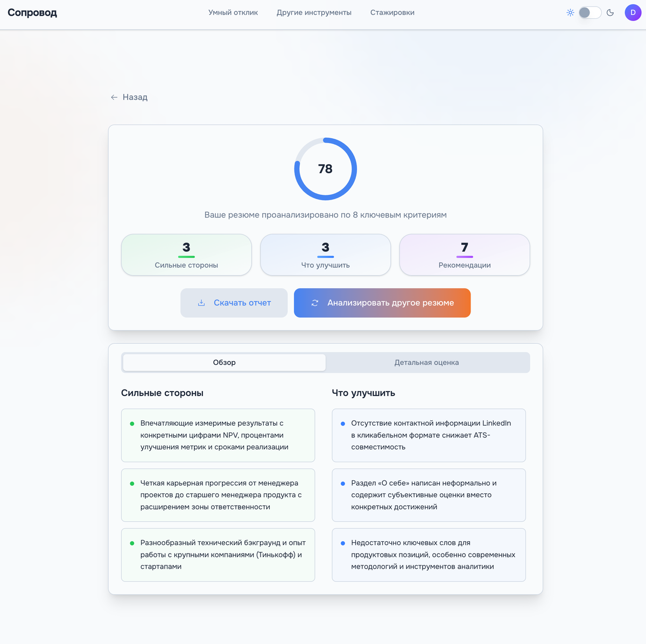Select the Что улучшить summary card
Viewport: 646px width, 644px height.
[x=326, y=254]
